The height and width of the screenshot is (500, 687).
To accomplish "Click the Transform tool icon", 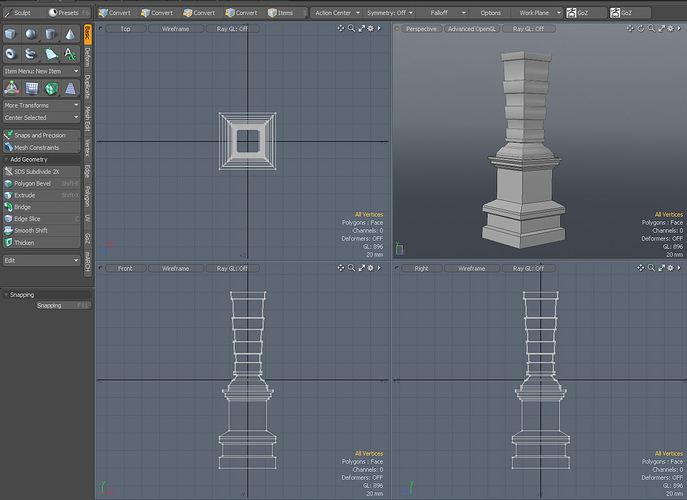I will click(10, 88).
